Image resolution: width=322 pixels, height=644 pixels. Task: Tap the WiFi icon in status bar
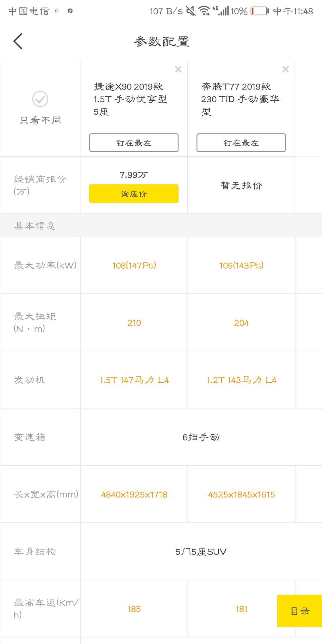[x=204, y=11]
